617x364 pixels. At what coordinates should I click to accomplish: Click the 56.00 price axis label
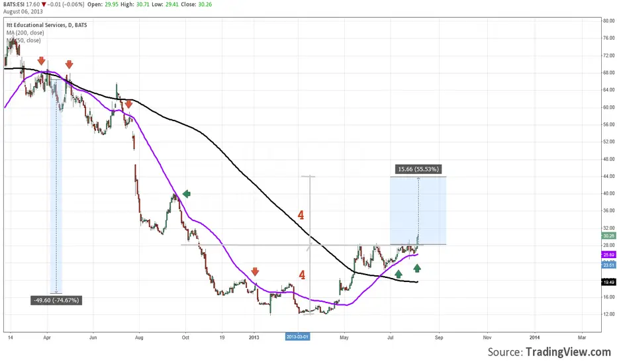609,124
